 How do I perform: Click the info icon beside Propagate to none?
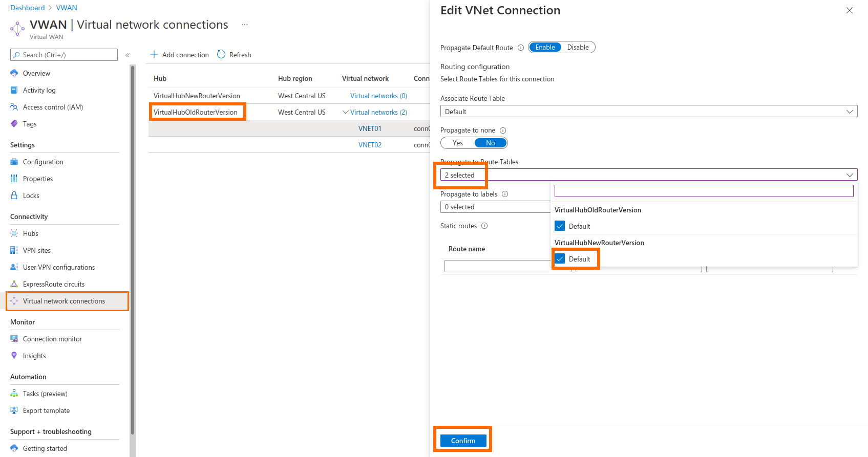click(x=503, y=130)
